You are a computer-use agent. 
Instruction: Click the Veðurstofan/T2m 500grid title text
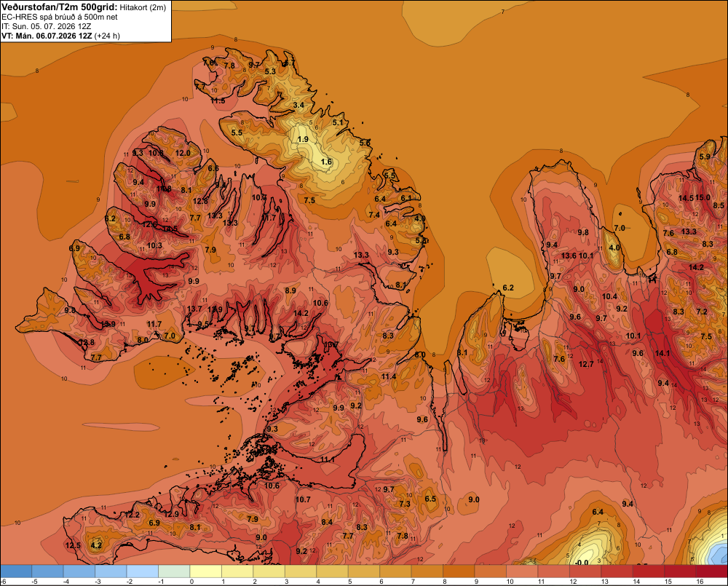point(59,7)
